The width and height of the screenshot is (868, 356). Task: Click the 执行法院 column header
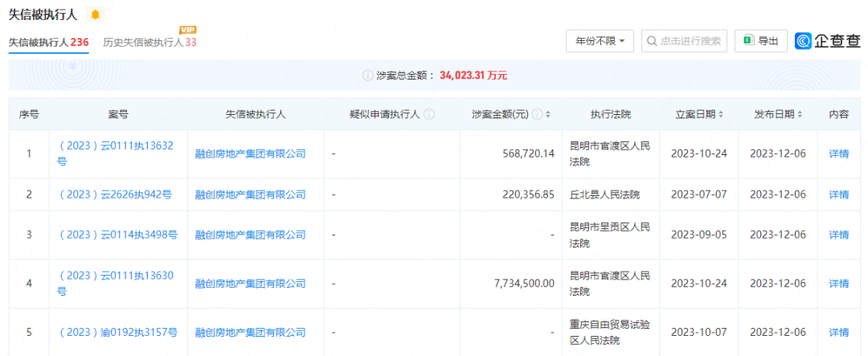[611, 115]
